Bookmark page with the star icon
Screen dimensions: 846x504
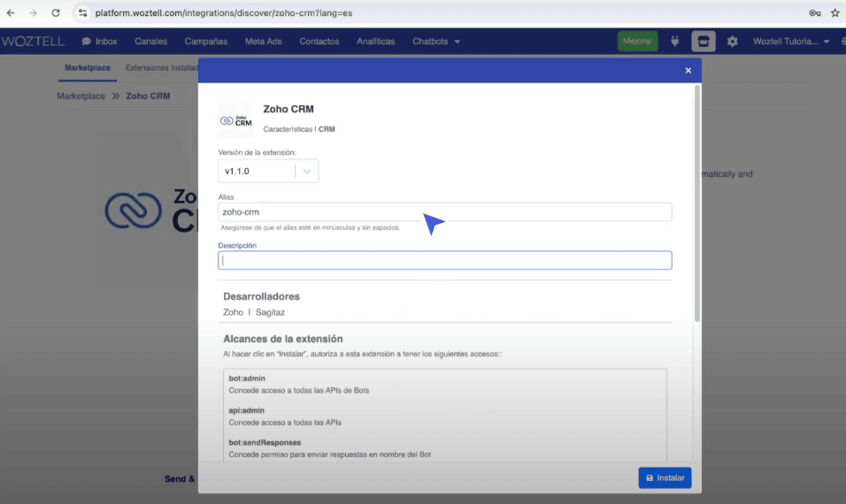pos(835,13)
